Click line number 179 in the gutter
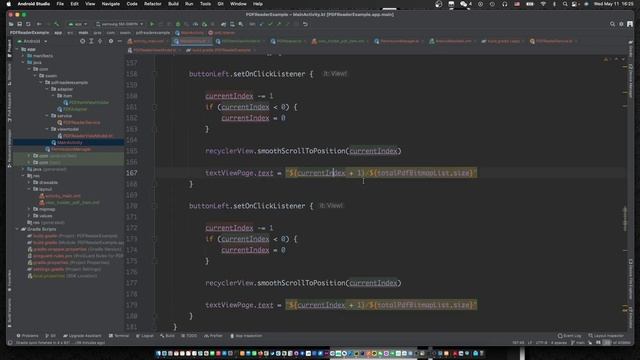Viewport: 640px width, 360px height. [131, 305]
